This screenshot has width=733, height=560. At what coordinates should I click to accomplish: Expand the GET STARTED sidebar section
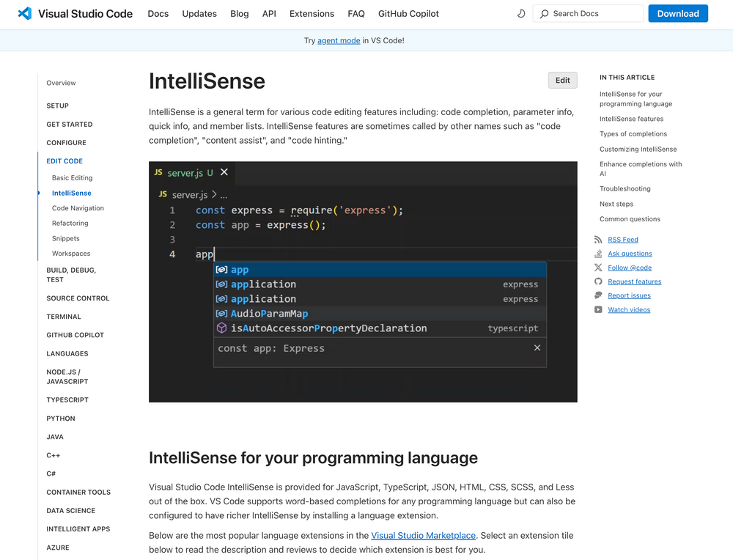pyautogui.click(x=69, y=125)
